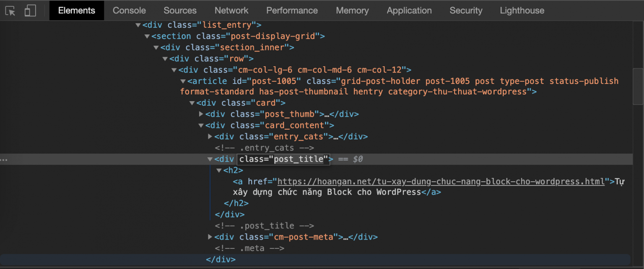This screenshot has width=644, height=269.
Task: Select the .entry_cats comment line
Action: click(x=265, y=148)
